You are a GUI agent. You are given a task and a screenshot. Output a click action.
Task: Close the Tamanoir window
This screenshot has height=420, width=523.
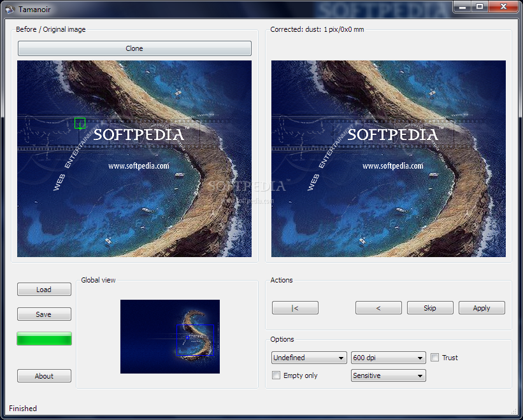[x=504, y=6]
